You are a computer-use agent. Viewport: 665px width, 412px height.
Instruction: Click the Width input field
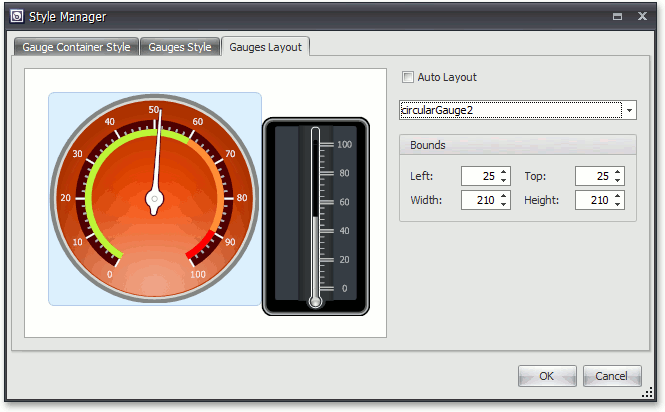479,200
